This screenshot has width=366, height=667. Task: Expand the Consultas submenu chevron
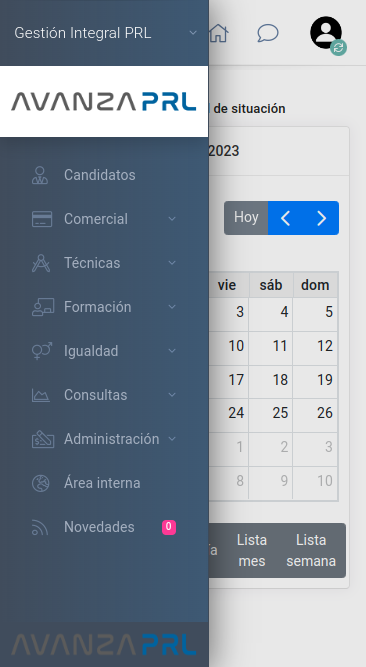pyautogui.click(x=172, y=395)
